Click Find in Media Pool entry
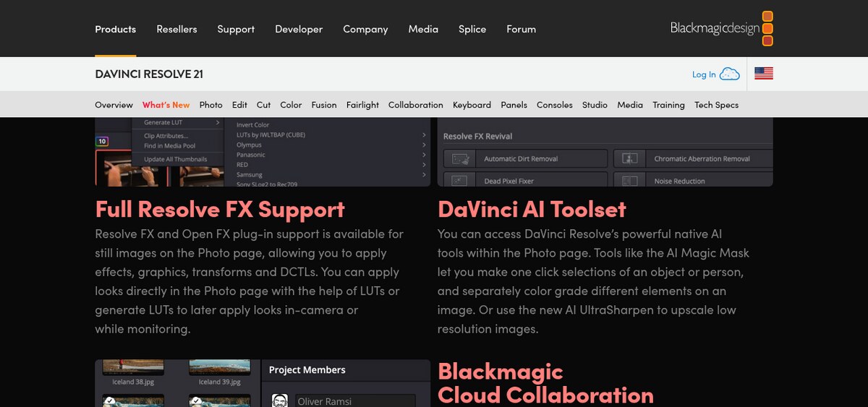The image size is (868, 407). 169,146
